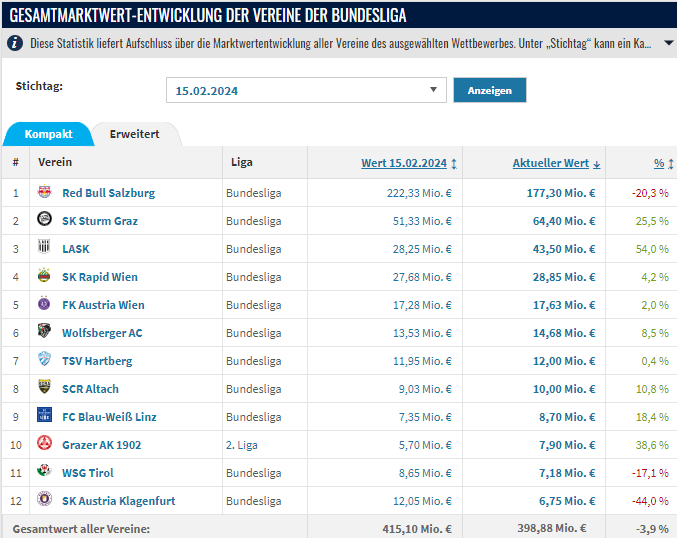The width and height of the screenshot is (677, 538).
Task: Click the 177,30 Mio. € current value
Action: [x=561, y=193]
